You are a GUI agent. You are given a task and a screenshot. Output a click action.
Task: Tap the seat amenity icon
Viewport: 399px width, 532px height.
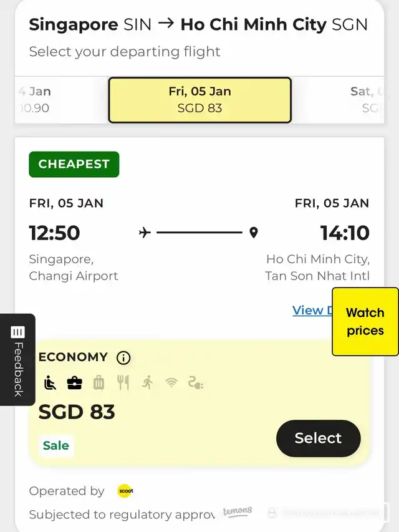50,383
